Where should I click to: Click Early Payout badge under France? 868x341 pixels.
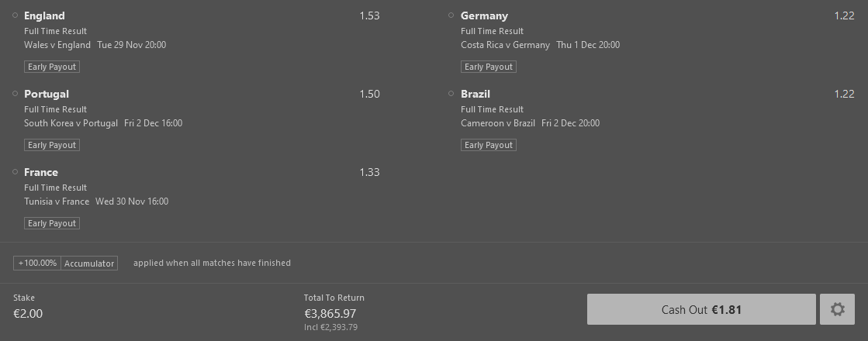52,223
